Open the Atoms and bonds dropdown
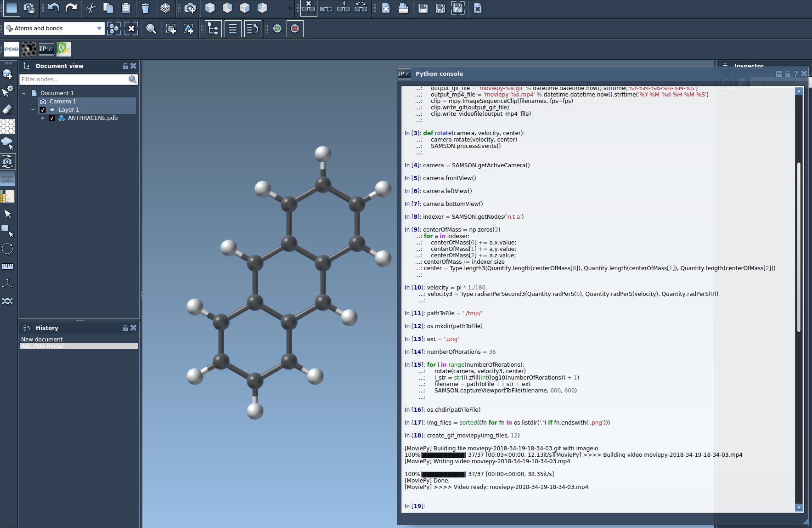Image resolution: width=812 pixels, height=528 pixels. click(x=54, y=28)
